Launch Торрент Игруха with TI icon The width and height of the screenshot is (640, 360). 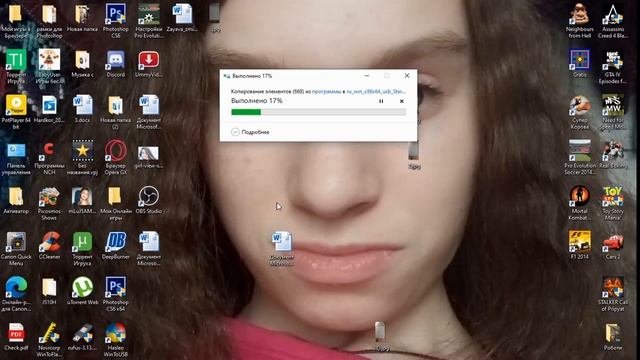pyautogui.click(x=16, y=67)
